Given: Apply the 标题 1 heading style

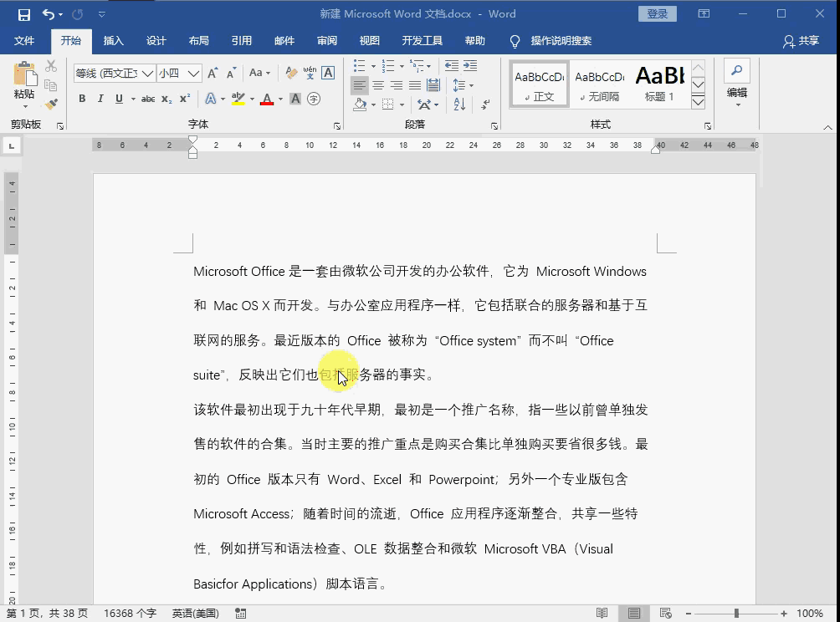Looking at the screenshot, I should (660, 84).
